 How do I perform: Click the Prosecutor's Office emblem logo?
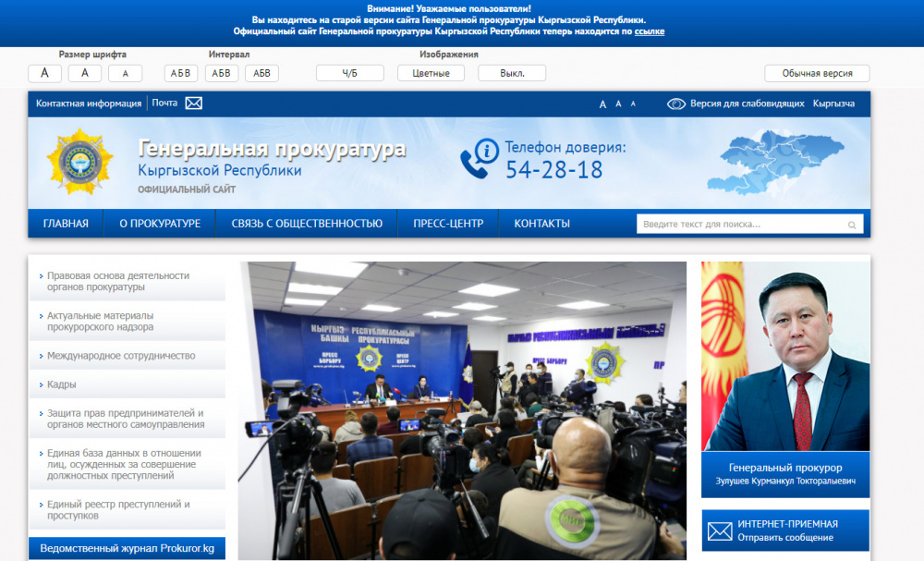[78, 163]
